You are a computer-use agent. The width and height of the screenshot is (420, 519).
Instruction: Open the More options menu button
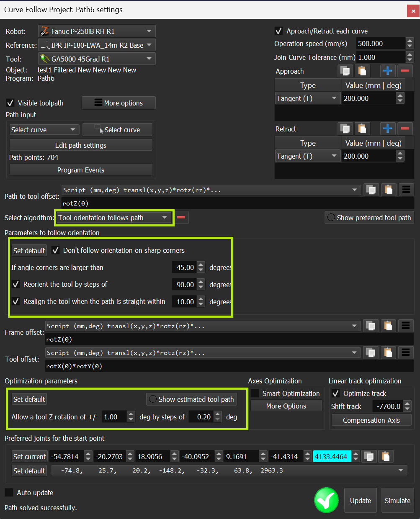point(119,103)
